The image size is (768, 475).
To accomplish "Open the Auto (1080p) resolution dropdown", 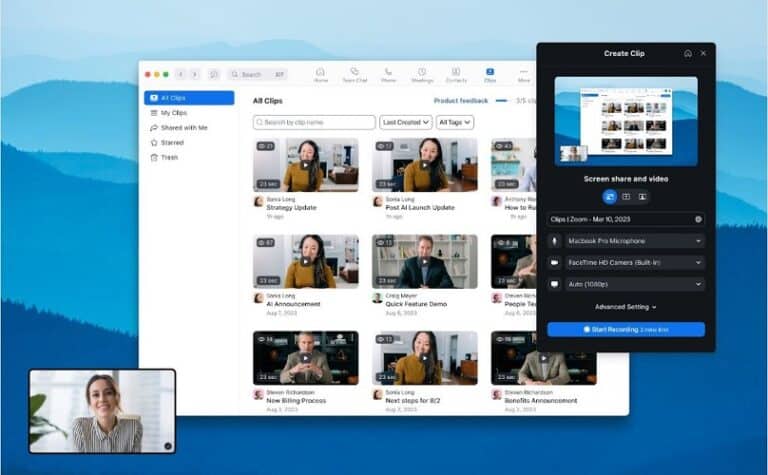I will [x=635, y=284].
